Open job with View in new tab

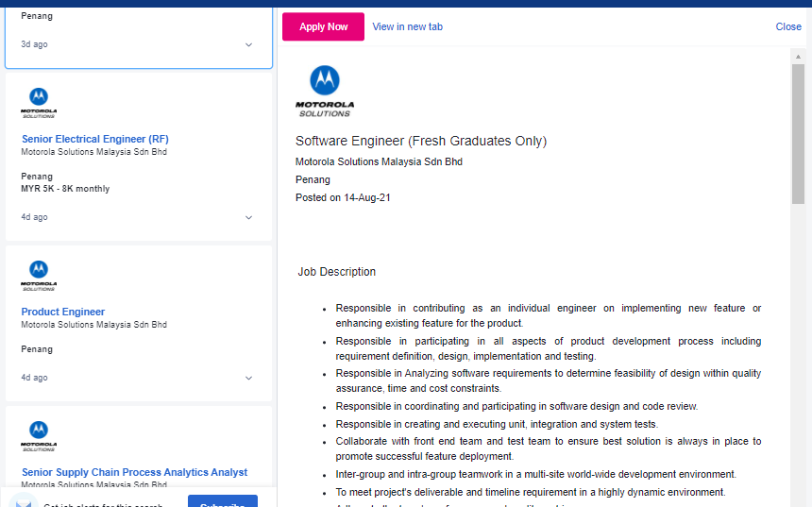pyautogui.click(x=407, y=27)
